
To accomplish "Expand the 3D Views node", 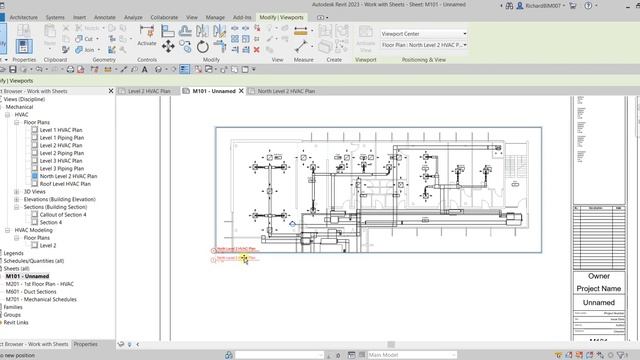I will [17, 191].
